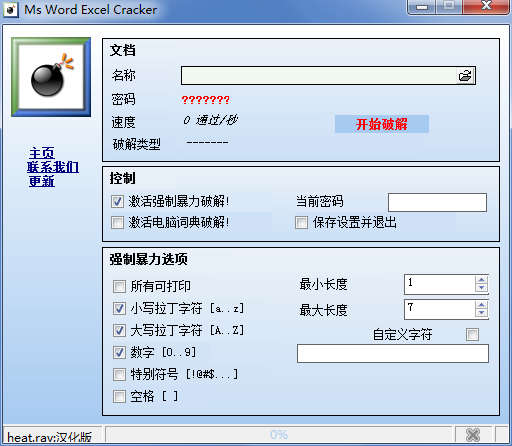Toggle 大写拉丁字符 [A..Z] checkbox

[x=119, y=330]
